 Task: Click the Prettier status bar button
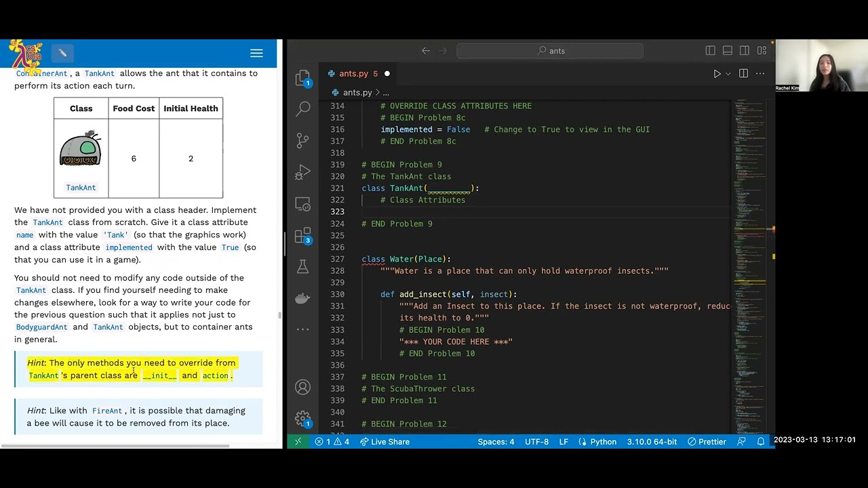707,442
